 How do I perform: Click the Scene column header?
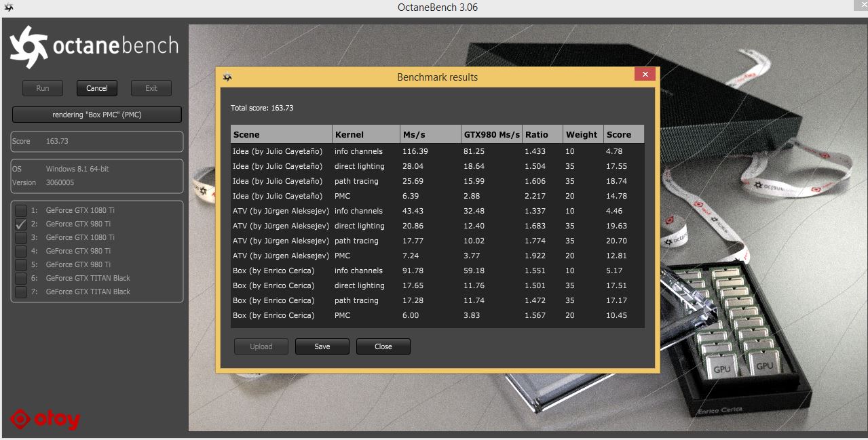[282, 134]
